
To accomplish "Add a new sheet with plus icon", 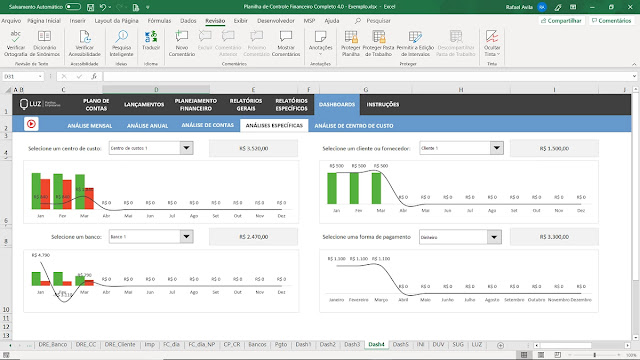I will [500, 345].
